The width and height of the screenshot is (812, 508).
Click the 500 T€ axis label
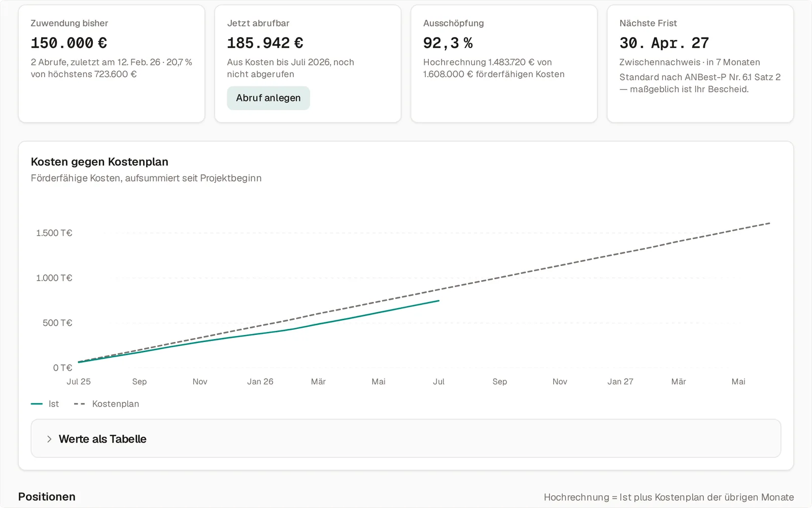(x=57, y=323)
